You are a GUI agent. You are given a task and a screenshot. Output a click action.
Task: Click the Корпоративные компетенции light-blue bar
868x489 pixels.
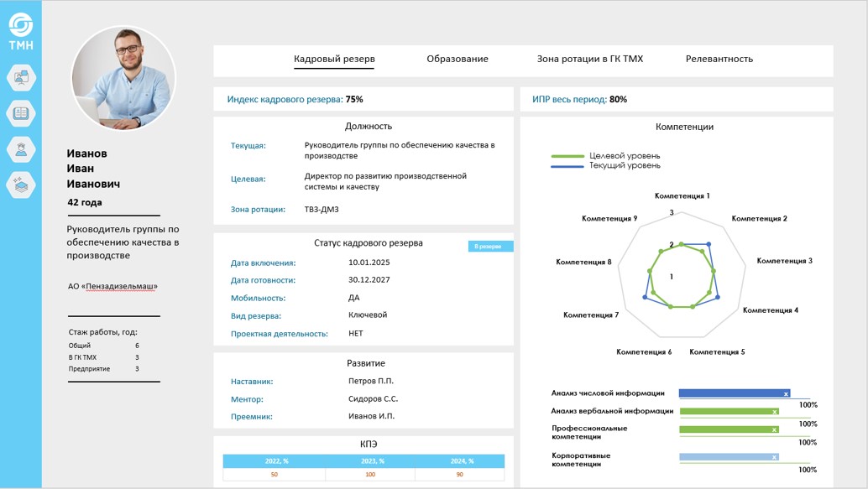(x=729, y=457)
